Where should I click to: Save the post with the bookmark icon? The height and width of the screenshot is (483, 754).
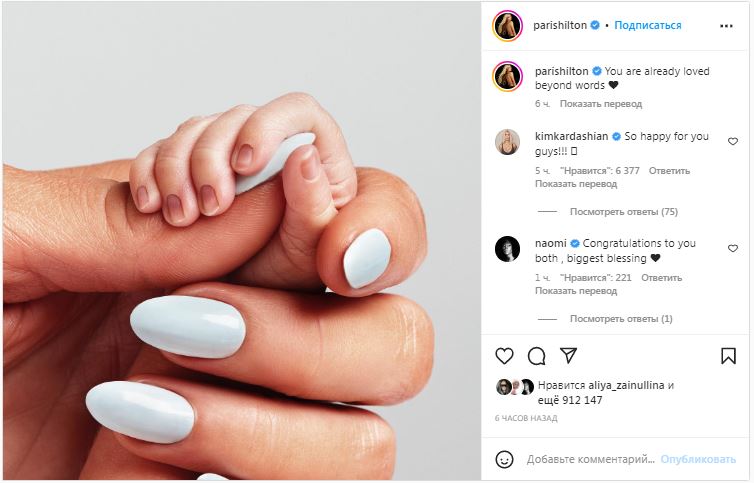point(728,356)
